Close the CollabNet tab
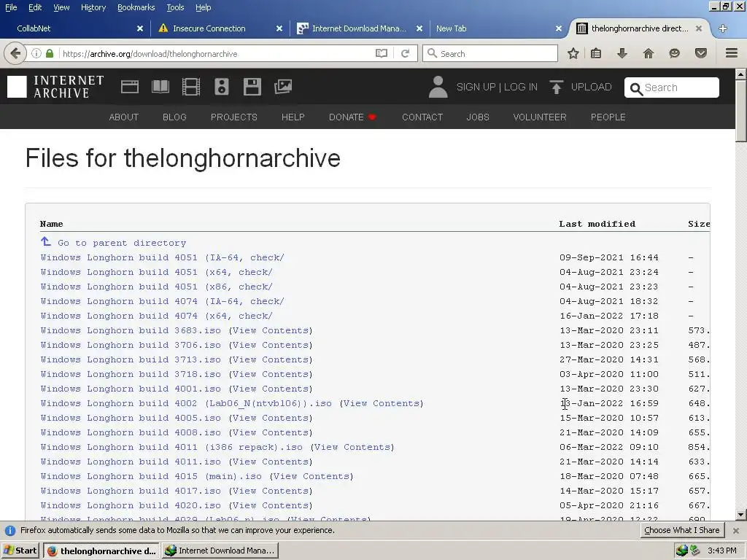This screenshot has width=747, height=560. pyautogui.click(x=140, y=28)
